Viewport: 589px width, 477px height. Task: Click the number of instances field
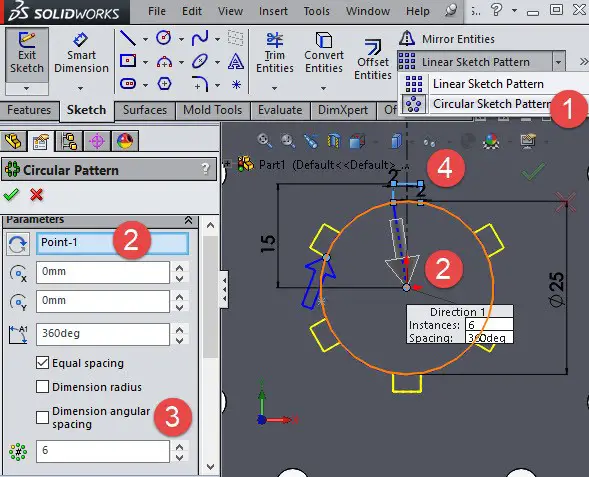click(x=103, y=451)
